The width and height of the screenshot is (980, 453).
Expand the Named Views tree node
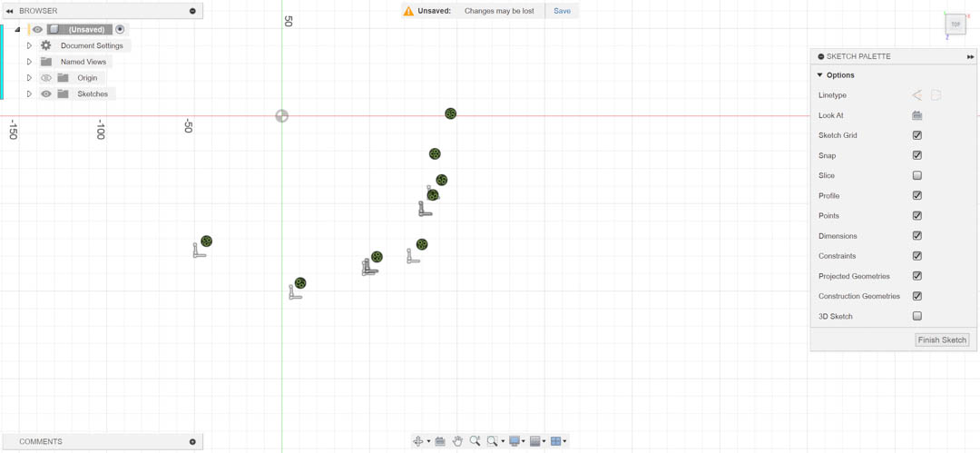point(29,62)
